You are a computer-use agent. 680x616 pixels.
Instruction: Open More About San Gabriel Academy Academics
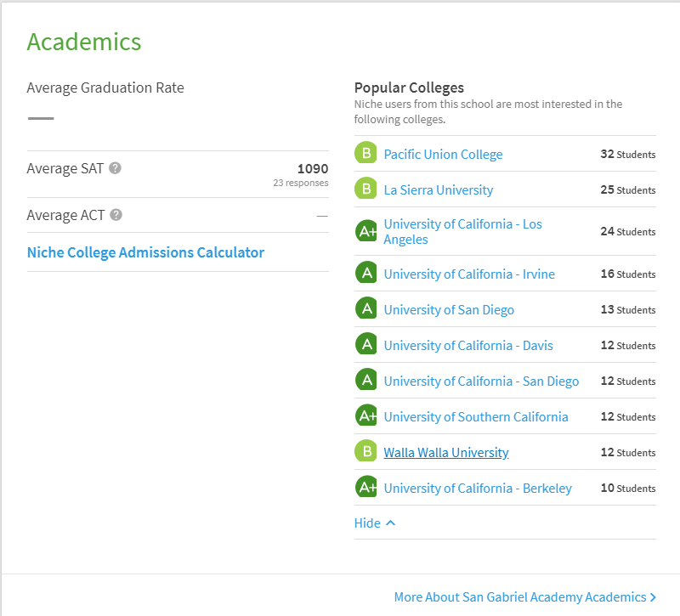point(524,597)
